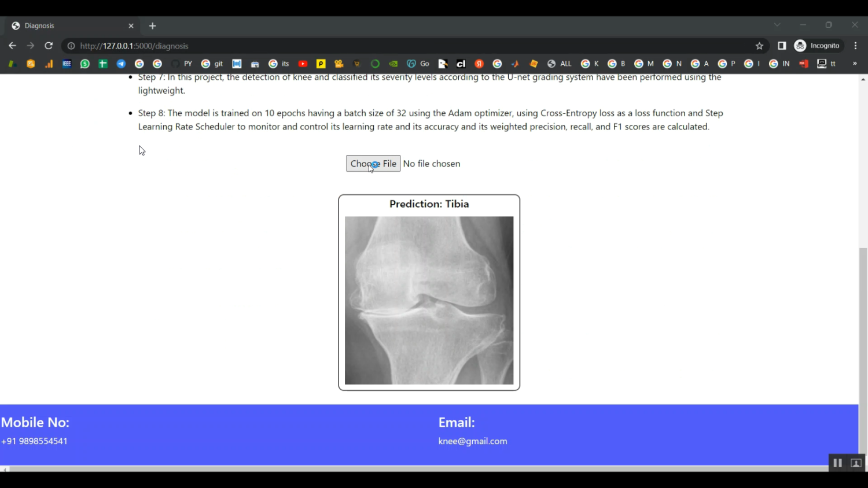
Task: Go forward with the forward arrow
Action: tap(31, 46)
